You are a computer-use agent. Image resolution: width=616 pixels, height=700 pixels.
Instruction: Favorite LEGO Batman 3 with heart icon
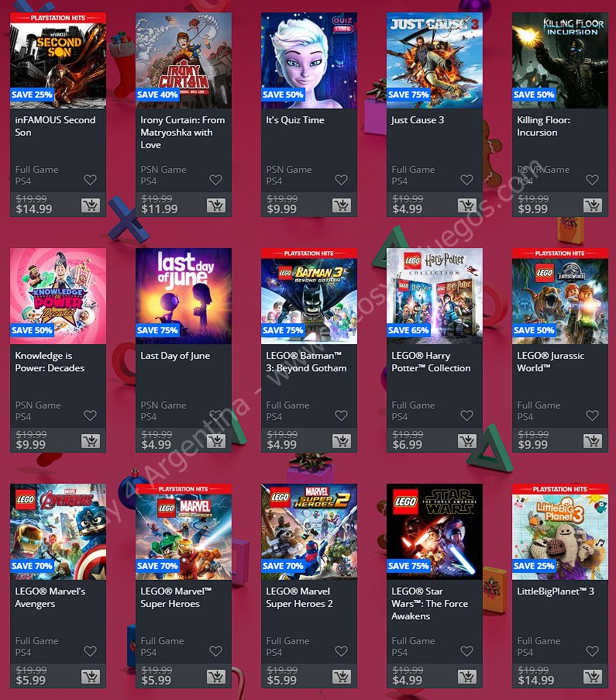tap(342, 416)
